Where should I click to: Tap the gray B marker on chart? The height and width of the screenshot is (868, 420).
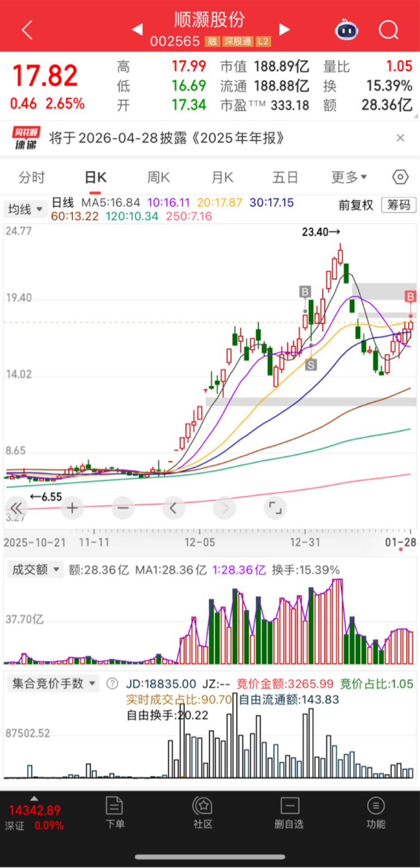coord(305,292)
